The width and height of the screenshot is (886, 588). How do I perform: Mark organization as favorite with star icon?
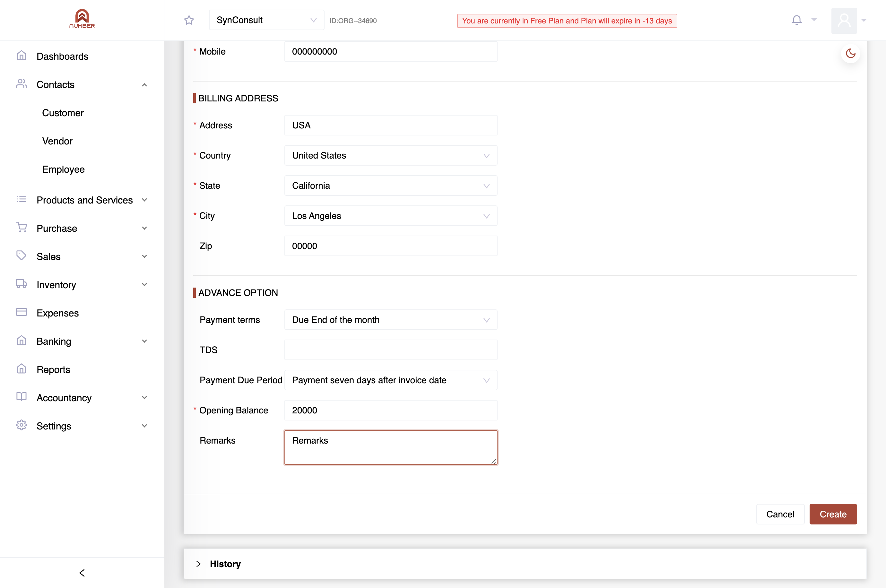click(189, 20)
